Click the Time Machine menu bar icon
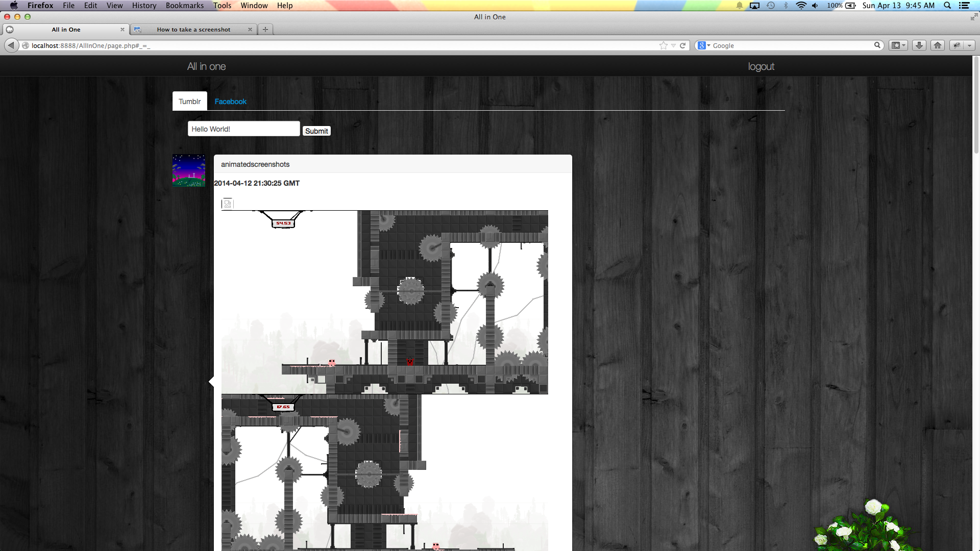980x551 pixels. click(x=771, y=6)
